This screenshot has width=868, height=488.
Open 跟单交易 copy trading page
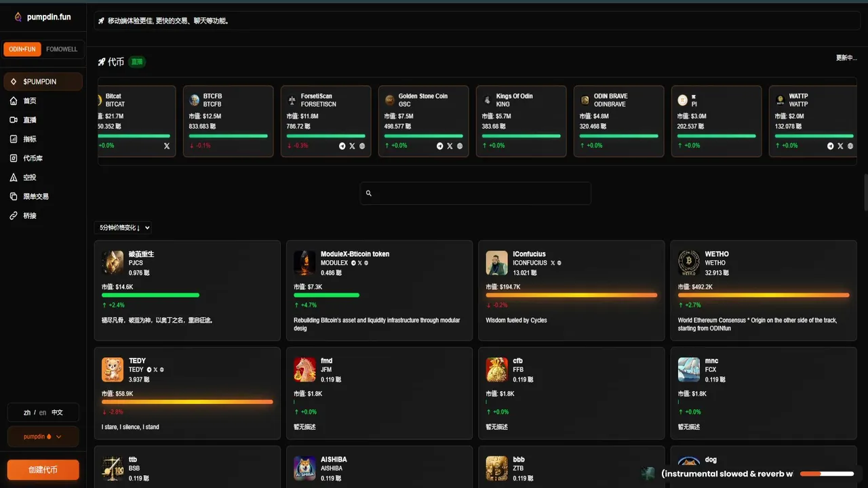[x=43, y=197]
